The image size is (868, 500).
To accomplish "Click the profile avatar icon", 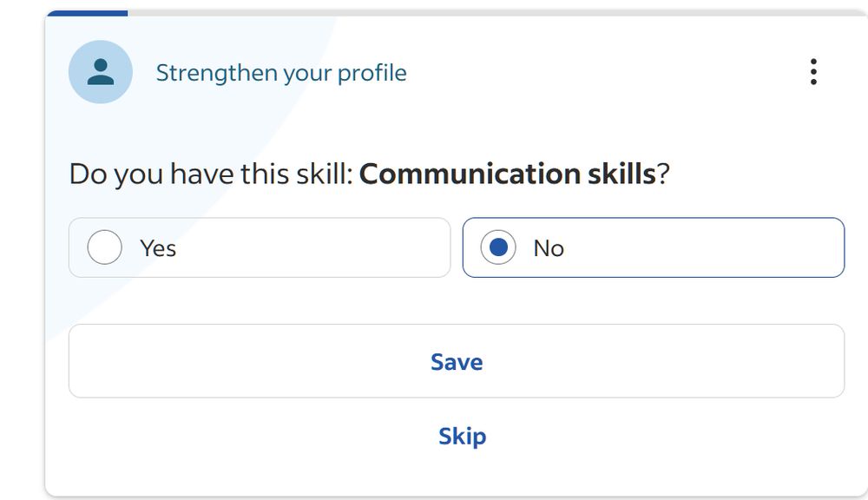I will (101, 72).
